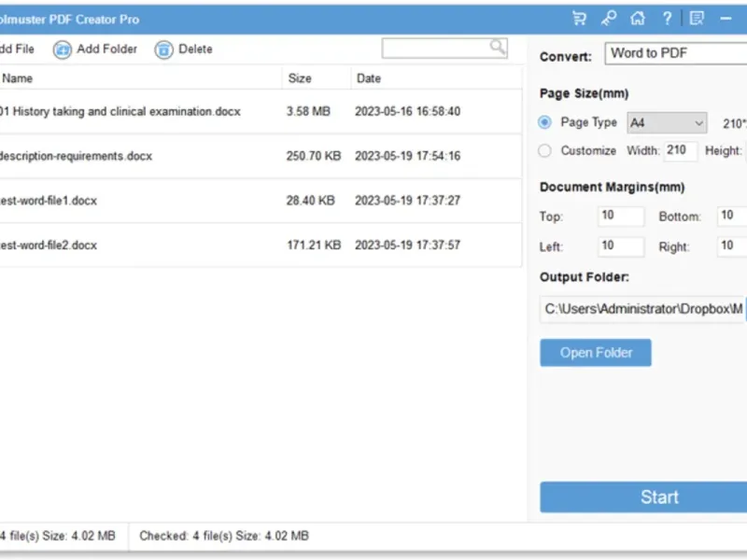Click the 28.40 KB size cell
The height and width of the screenshot is (560, 747).
pyautogui.click(x=311, y=201)
